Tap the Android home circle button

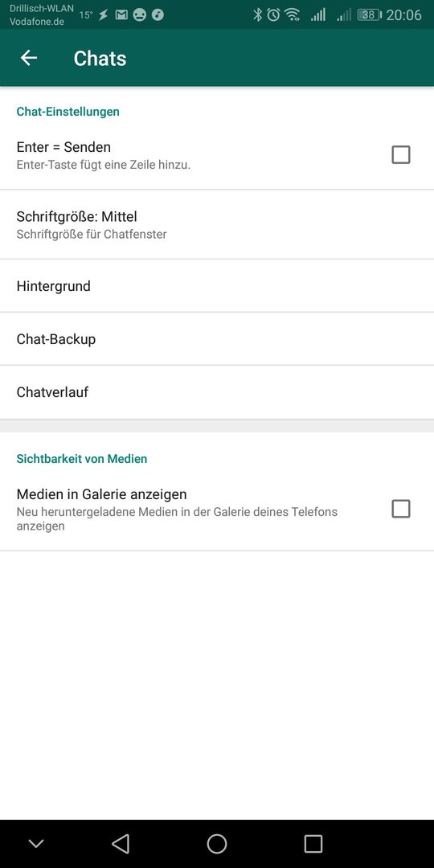coord(217,844)
